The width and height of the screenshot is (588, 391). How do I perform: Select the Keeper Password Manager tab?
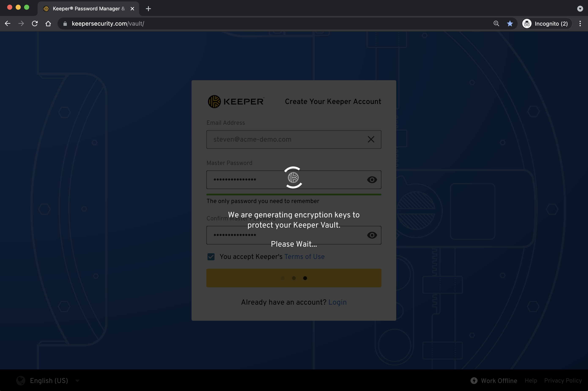click(x=88, y=9)
